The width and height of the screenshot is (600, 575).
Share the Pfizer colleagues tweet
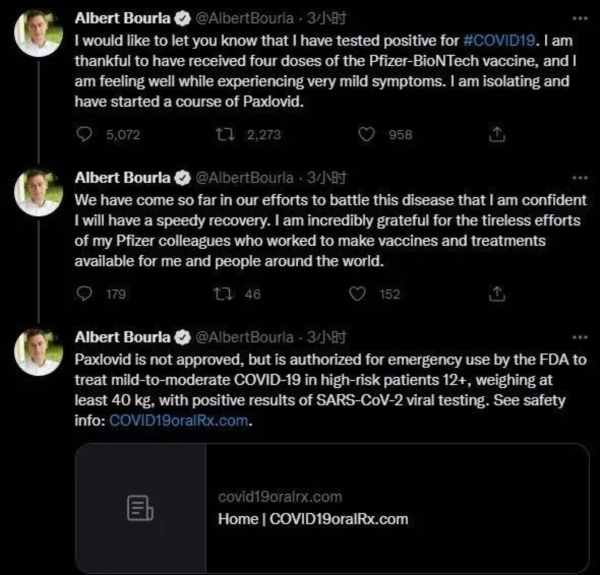click(x=497, y=294)
